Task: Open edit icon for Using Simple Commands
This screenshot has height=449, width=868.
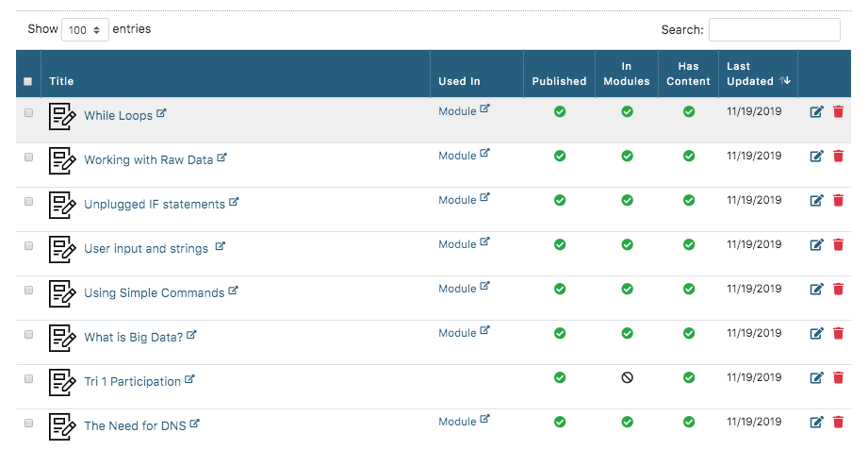Action: click(x=816, y=290)
